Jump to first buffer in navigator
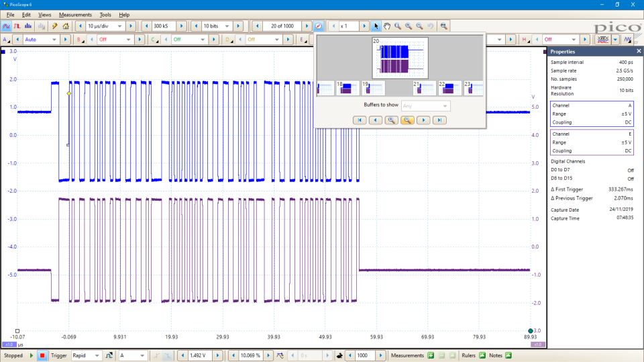This screenshot has height=362, width=644. pos(360,120)
